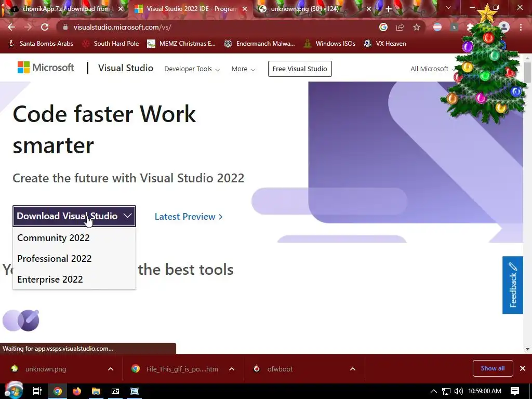Click the taskbar clock 10:59:00 AM
Screen dimensions: 532x399
pos(485,391)
